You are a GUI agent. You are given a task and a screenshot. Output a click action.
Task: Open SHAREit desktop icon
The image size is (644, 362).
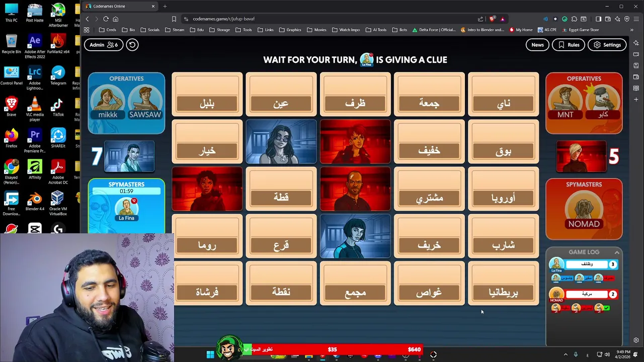pyautogui.click(x=58, y=138)
